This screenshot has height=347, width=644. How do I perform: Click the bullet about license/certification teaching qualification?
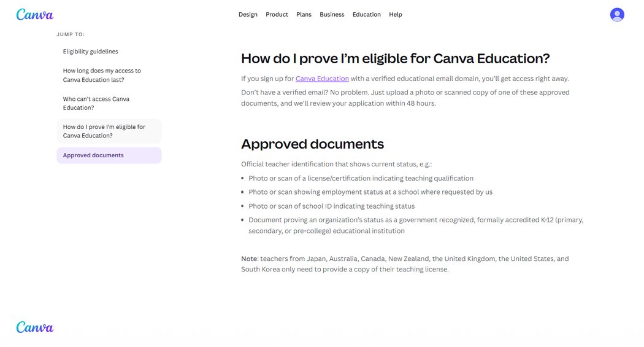361,178
